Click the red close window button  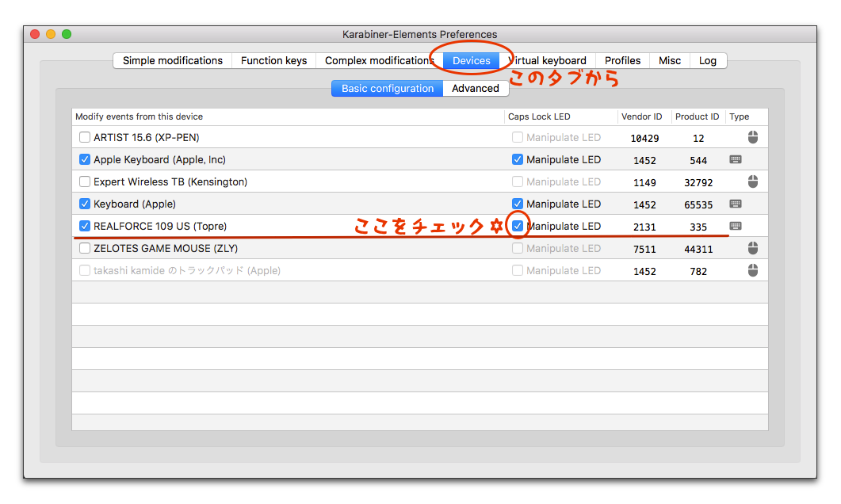[x=36, y=34]
